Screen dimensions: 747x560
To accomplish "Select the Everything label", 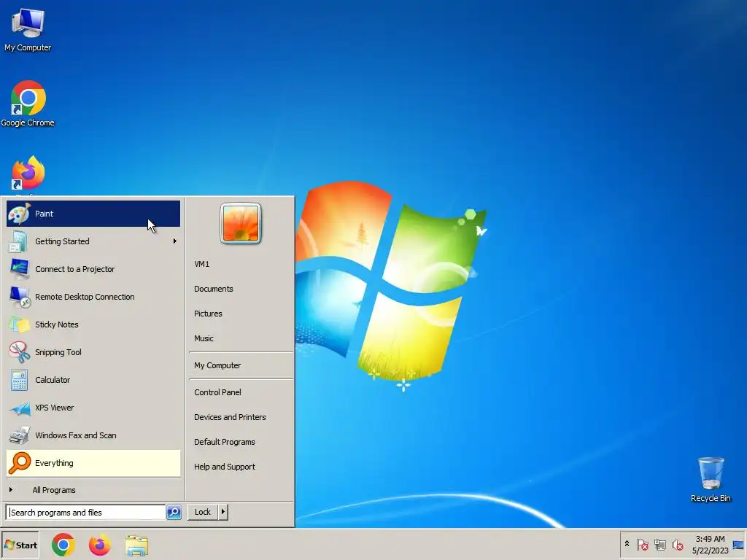I will click(x=54, y=463).
